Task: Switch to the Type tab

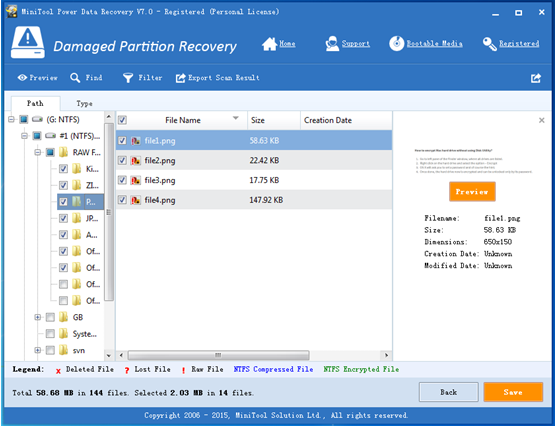Action: pyautogui.click(x=84, y=104)
